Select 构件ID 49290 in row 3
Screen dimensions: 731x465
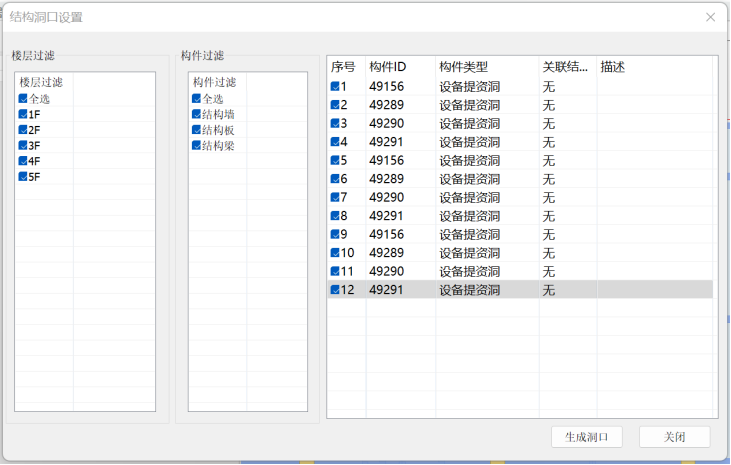(x=386, y=123)
